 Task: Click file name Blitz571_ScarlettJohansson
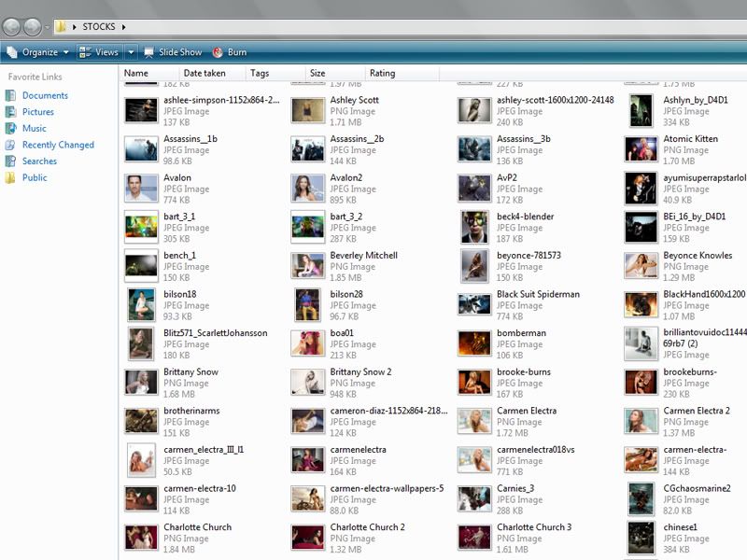click(x=216, y=333)
